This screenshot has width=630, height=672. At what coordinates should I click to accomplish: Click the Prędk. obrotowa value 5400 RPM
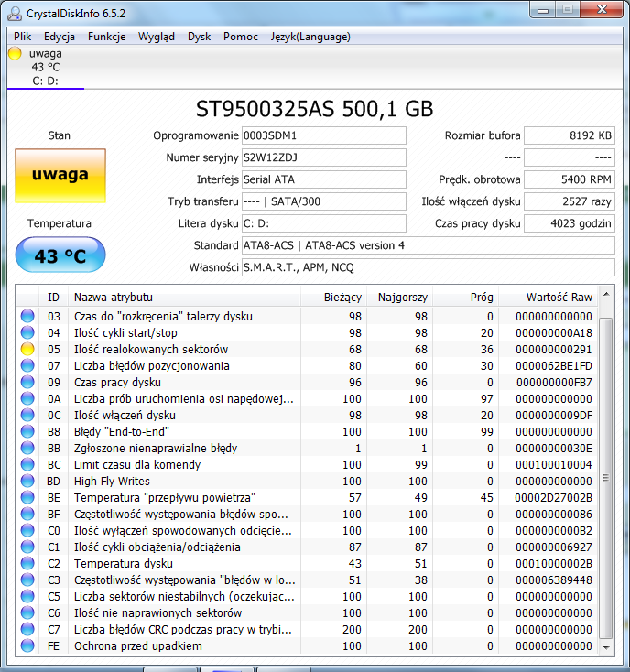(x=570, y=179)
